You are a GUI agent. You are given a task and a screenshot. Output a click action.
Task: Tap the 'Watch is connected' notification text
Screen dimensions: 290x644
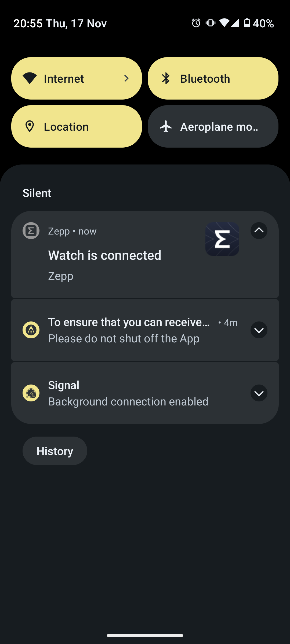tap(105, 255)
